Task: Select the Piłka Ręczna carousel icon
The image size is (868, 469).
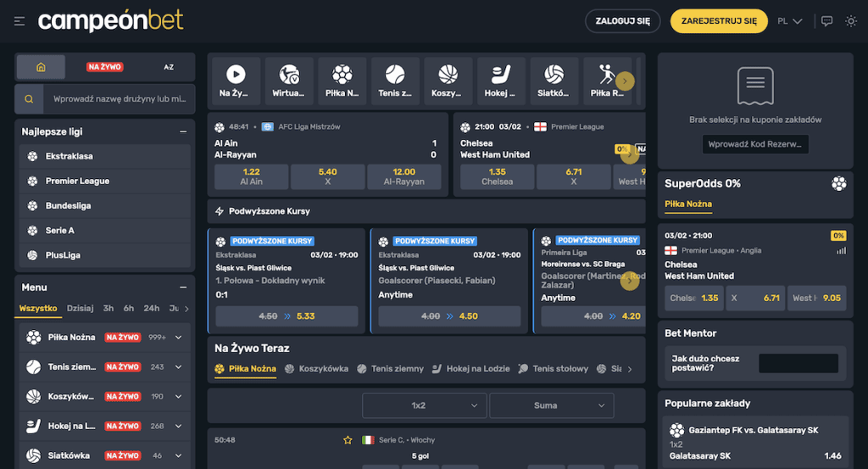Action: [x=606, y=74]
